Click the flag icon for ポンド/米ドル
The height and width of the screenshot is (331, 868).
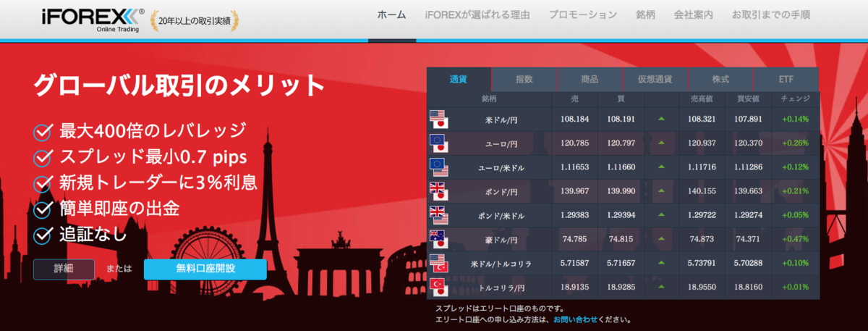pyautogui.click(x=439, y=215)
